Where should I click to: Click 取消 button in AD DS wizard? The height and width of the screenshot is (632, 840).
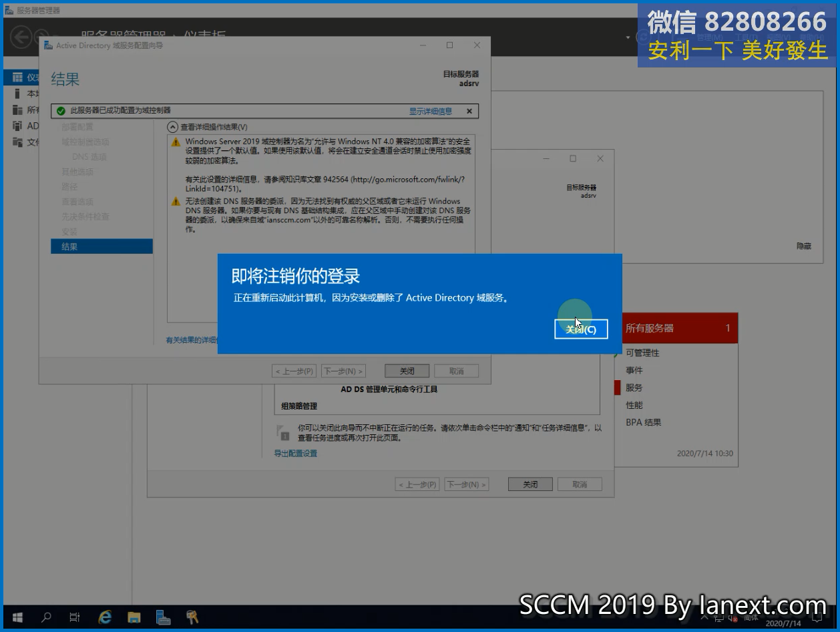457,371
